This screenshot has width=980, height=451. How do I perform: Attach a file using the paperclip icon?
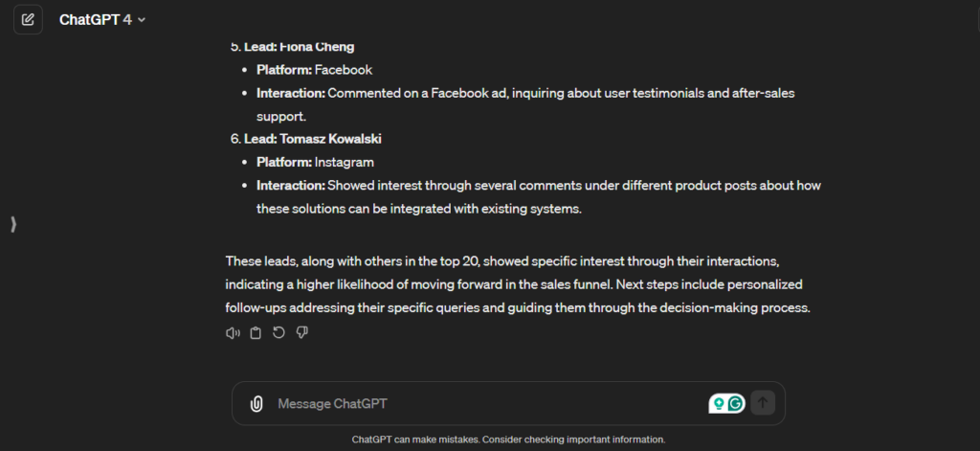(256, 404)
